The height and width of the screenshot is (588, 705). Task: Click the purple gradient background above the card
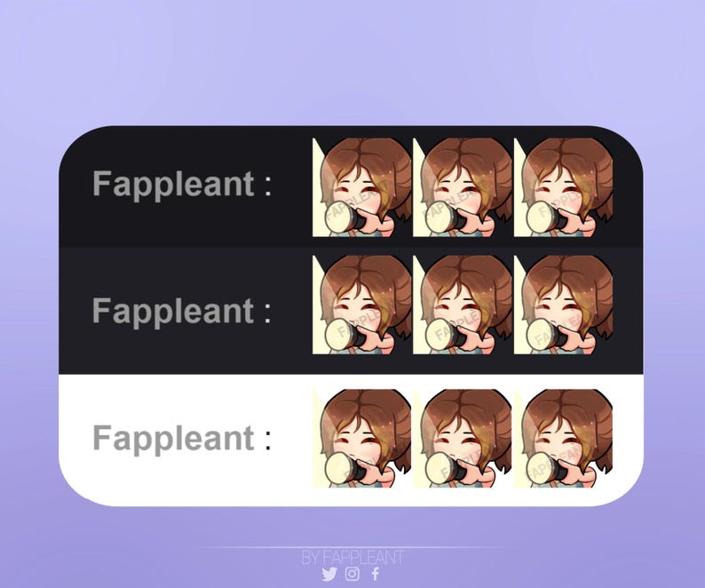click(352, 63)
